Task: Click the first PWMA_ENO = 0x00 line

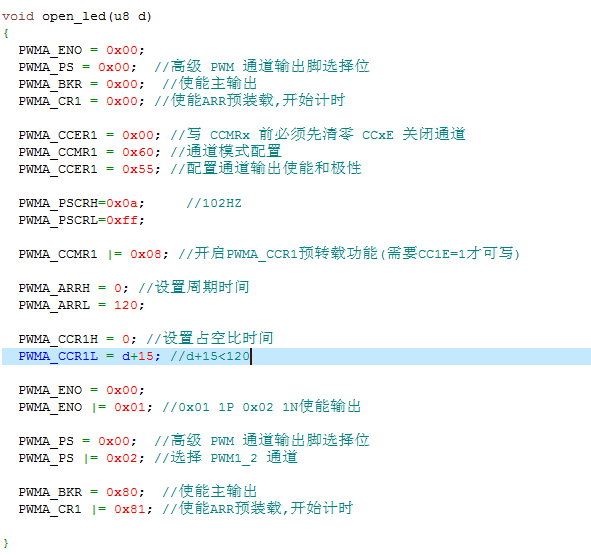Action: pos(81,51)
